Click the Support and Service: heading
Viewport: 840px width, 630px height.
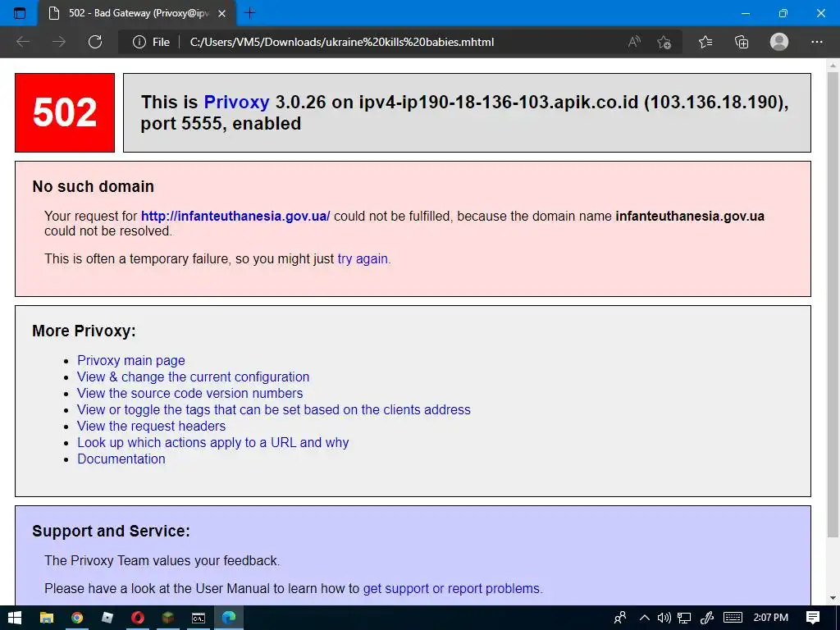(x=111, y=531)
